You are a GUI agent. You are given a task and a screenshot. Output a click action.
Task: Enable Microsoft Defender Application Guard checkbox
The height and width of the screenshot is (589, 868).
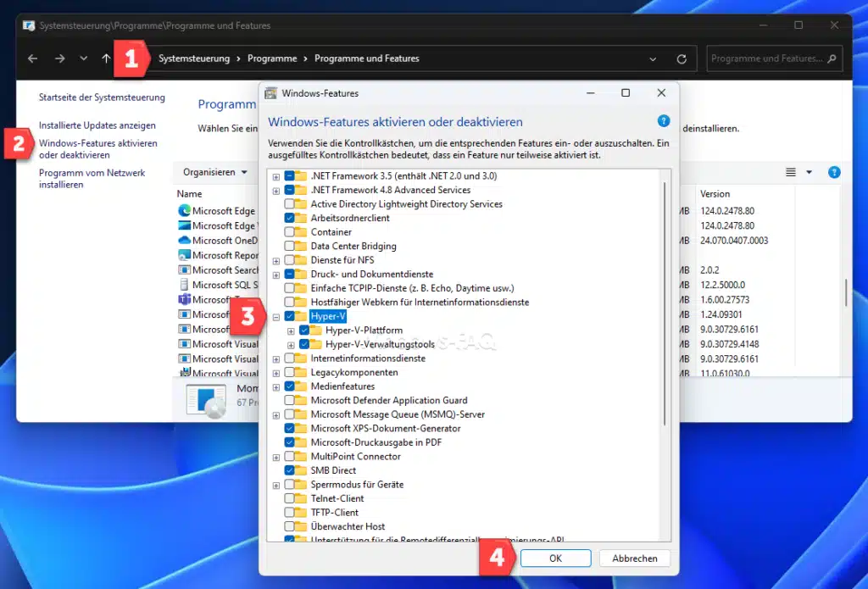point(289,400)
